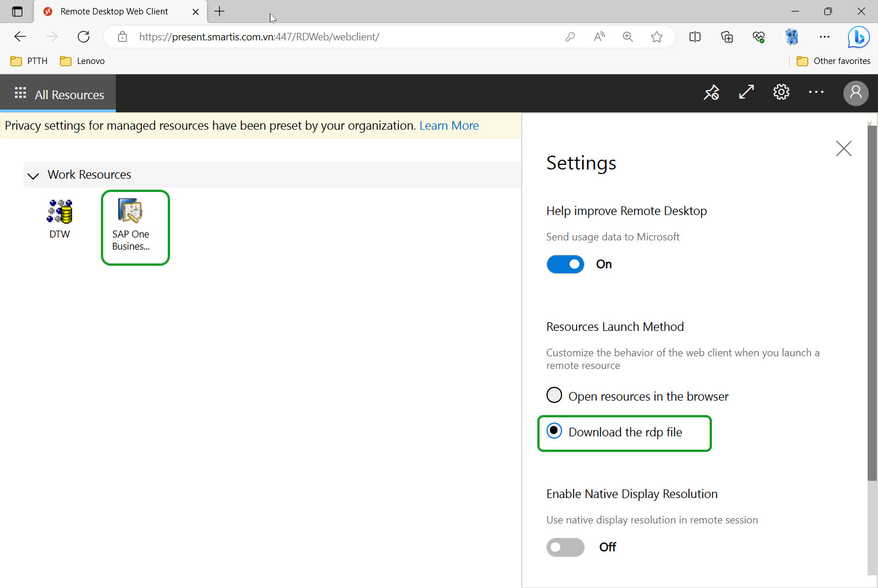This screenshot has width=878, height=588.
Task: Open the header's More options ellipsis
Action: click(816, 92)
